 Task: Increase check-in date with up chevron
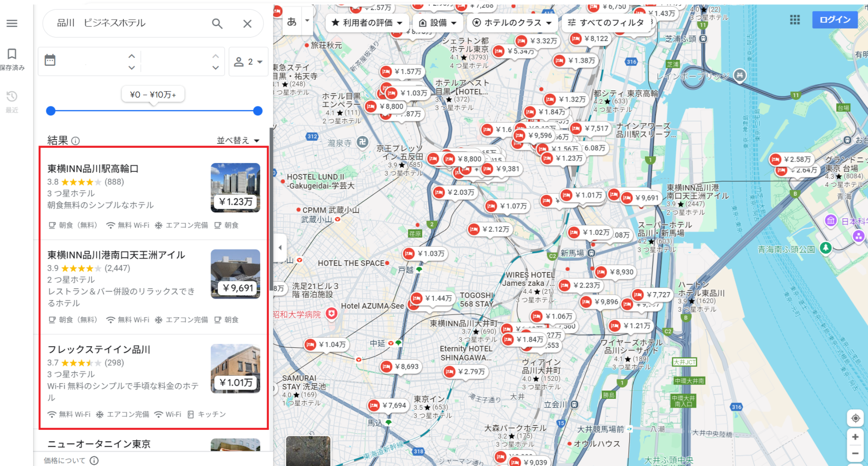(x=132, y=56)
